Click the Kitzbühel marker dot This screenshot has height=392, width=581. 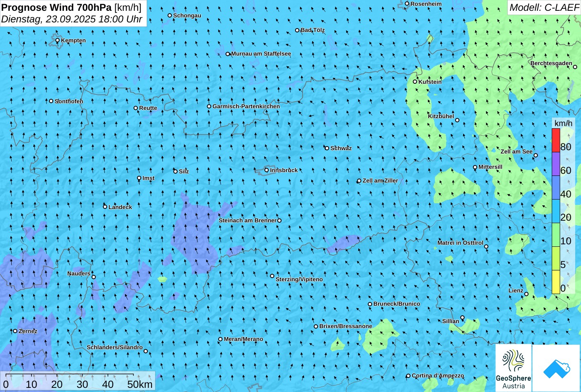(x=457, y=120)
